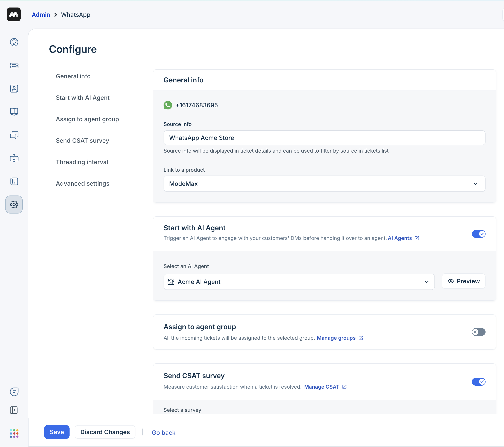This screenshot has height=447, width=504.
Task: Open the dashboard gauge icon in sidebar
Action: [x=14, y=42]
